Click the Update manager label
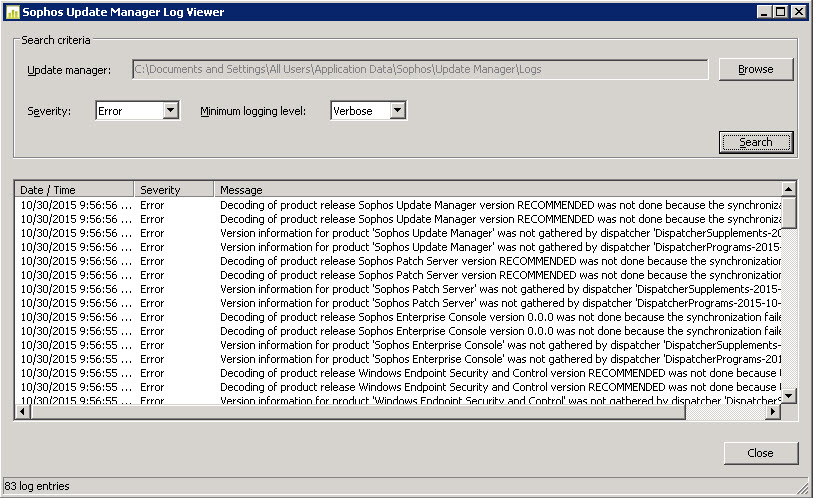813x498 pixels. pos(69,70)
